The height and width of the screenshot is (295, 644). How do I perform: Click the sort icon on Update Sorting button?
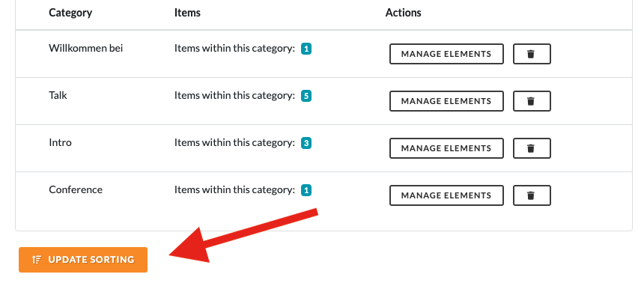click(37, 260)
